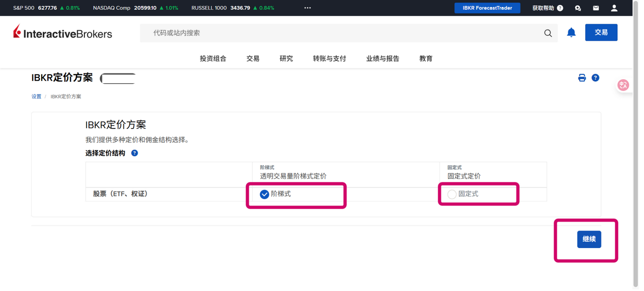This screenshot has width=644, height=291.
Task: Open the 投资组合 menu
Action: point(213,58)
